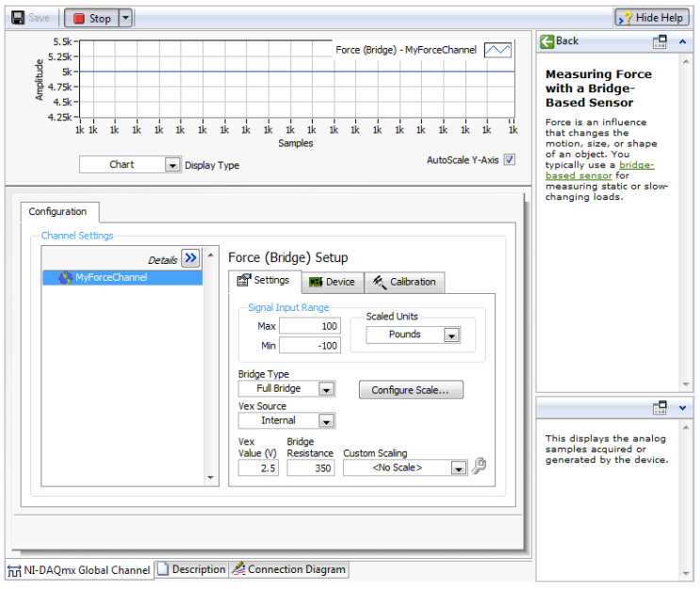The width and height of the screenshot is (700, 589).
Task: Go Back in the help panel
Action: [x=559, y=41]
